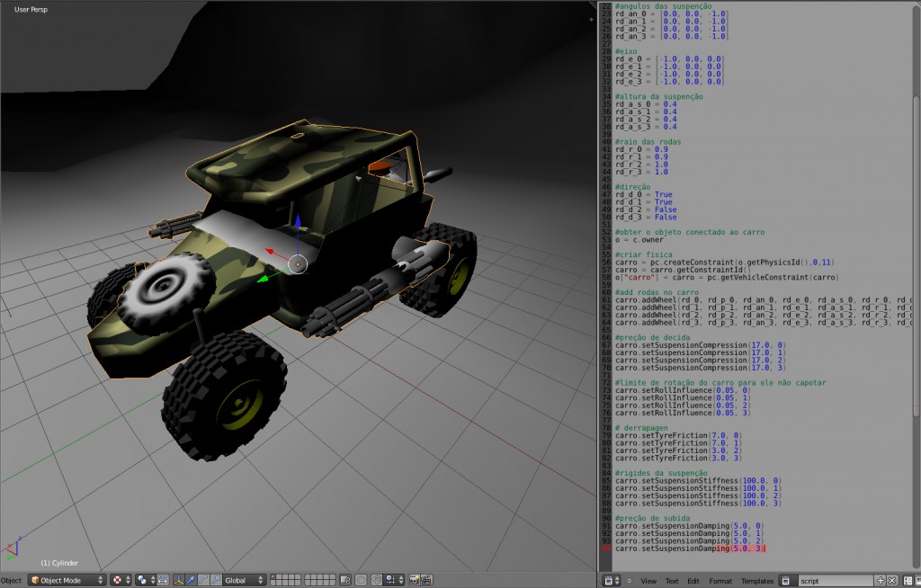Open the Format menu in the text editor
This screenshot has height=588, width=921.
(720, 581)
